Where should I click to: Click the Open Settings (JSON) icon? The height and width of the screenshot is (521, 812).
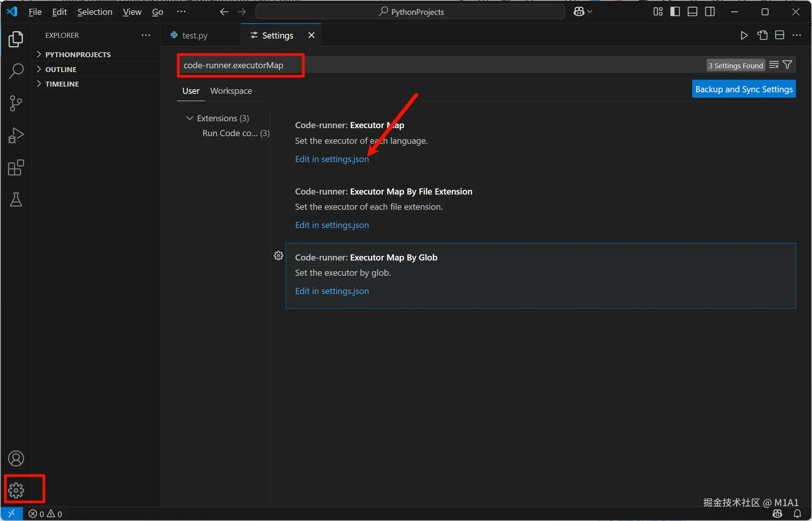coord(762,35)
